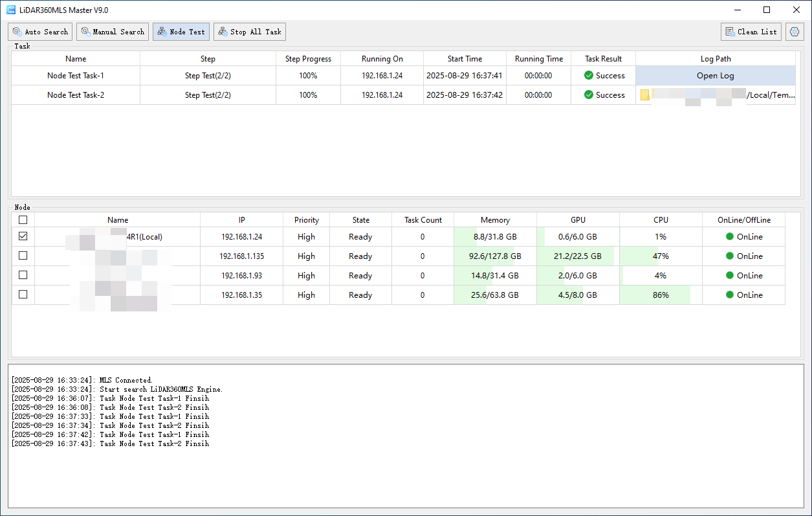Click the folder icon in Task-2 log path
812x516 pixels.
click(x=645, y=95)
